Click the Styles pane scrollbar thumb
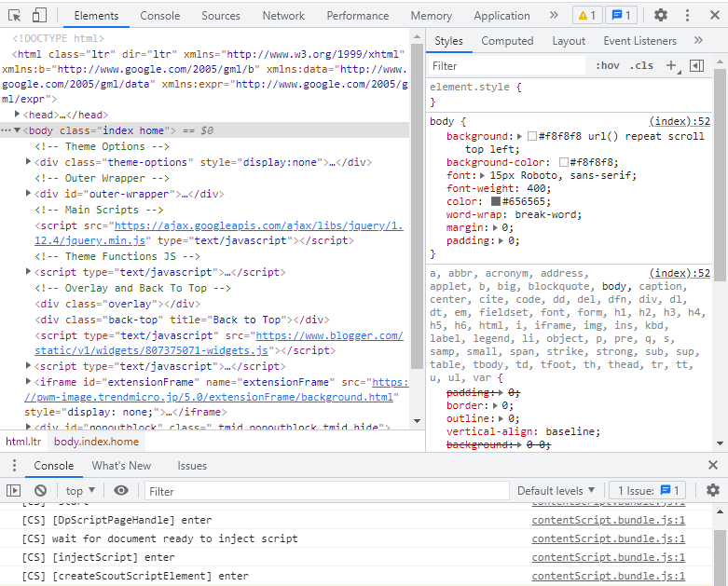728x586 pixels. click(x=720, y=175)
